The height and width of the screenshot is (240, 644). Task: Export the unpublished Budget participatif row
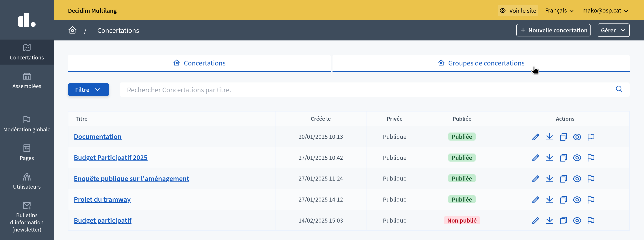pyautogui.click(x=549, y=221)
